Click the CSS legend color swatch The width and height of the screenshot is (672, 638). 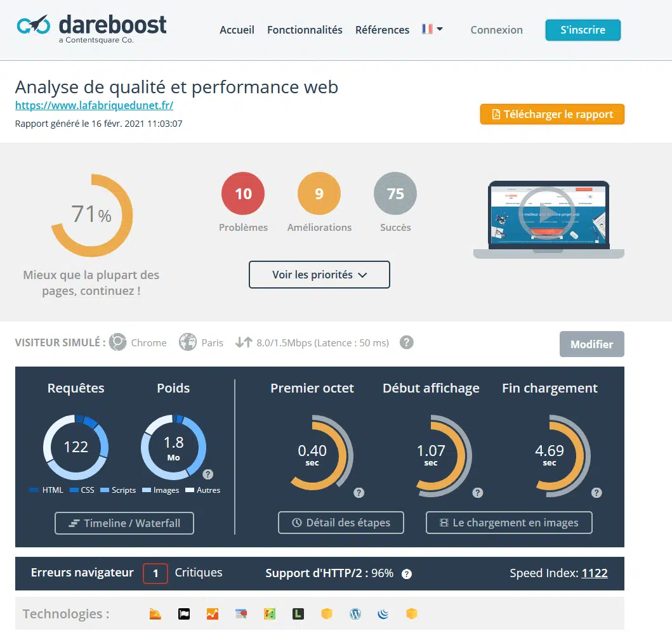point(74,490)
